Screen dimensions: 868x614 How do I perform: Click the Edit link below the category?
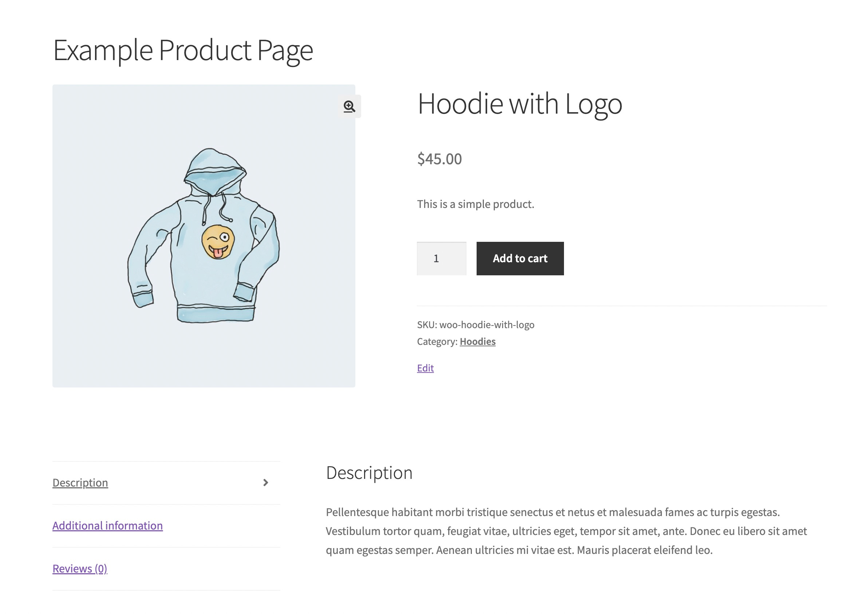[425, 368]
